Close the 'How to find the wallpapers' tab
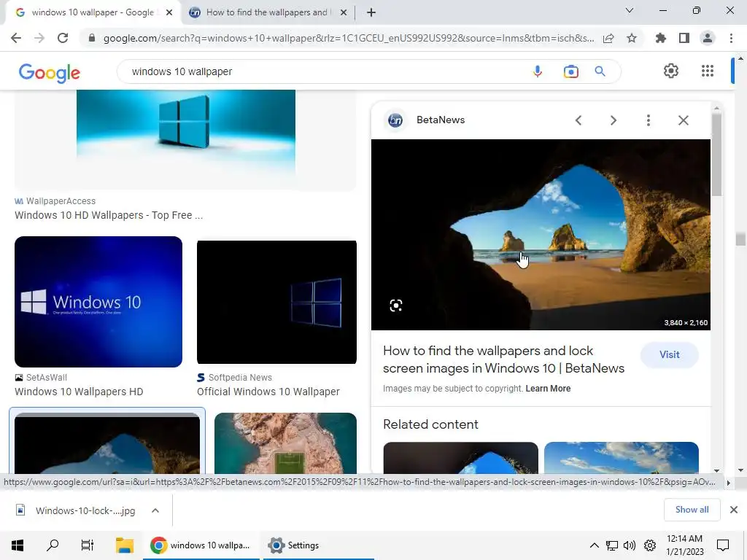Screen dimensions: 747x560 (344, 13)
